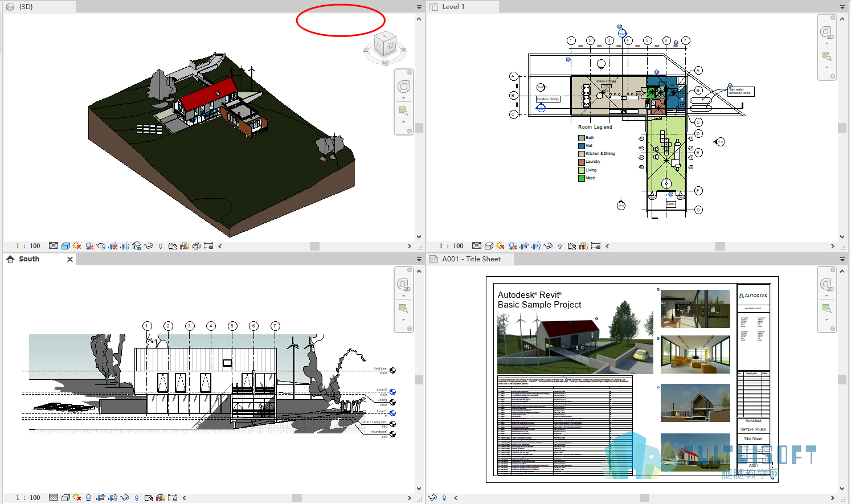Expand the view list arrow of the Title Sheet pane
Viewport: 851px width, 504px height.
click(842, 259)
